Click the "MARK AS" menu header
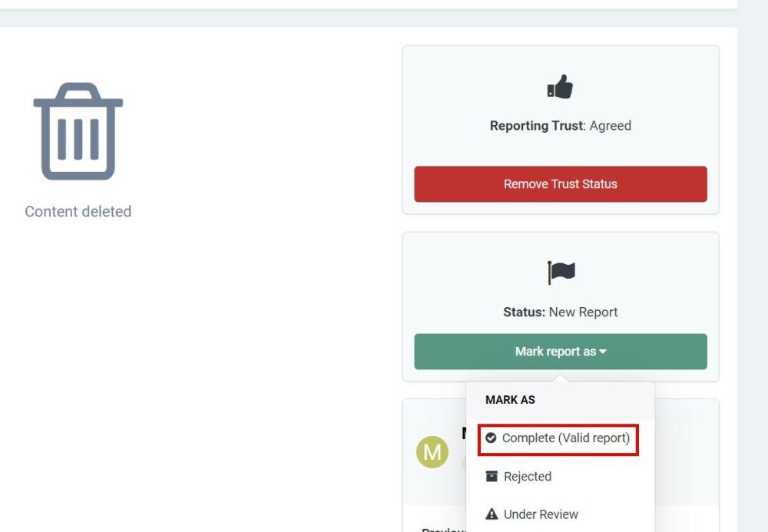The height and width of the screenshot is (532, 768). click(x=510, y=400)
